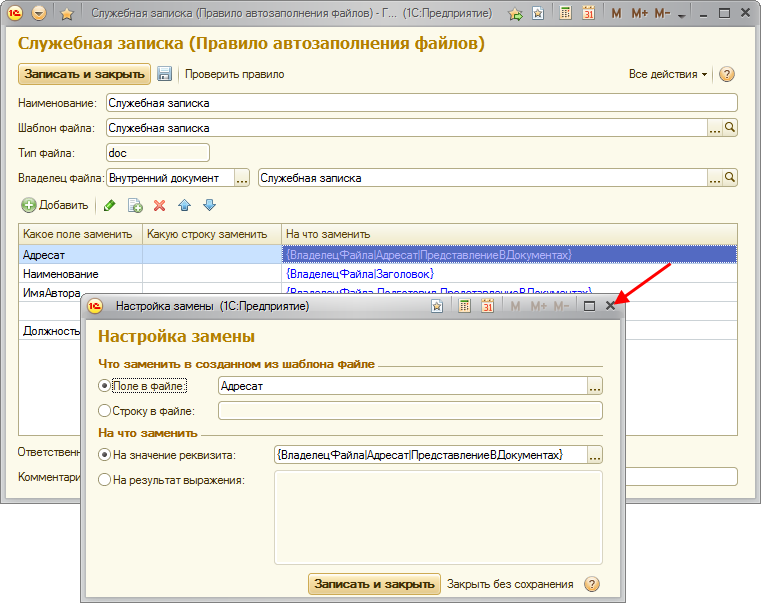This screenshot has width=761, height=603.
Task: Click main window 'Записать и закрыть' button
Action: click(84, 74)
